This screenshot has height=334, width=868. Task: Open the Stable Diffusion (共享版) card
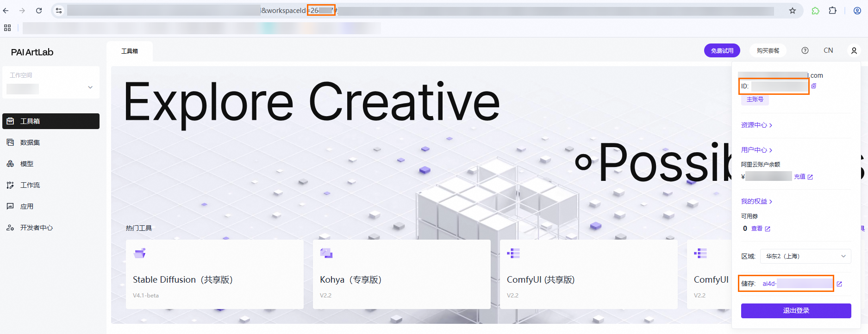[215, 274]
